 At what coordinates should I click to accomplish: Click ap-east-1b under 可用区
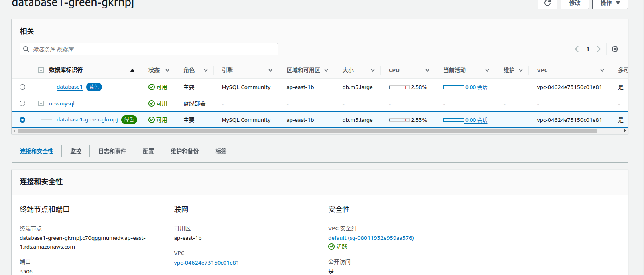[x=188, y=238]
